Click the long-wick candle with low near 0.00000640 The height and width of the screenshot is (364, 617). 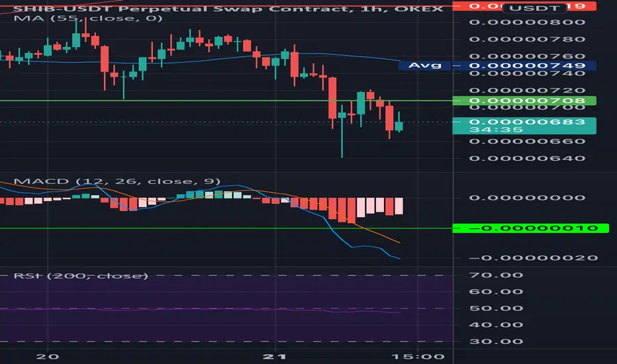[x=342, y=132]
